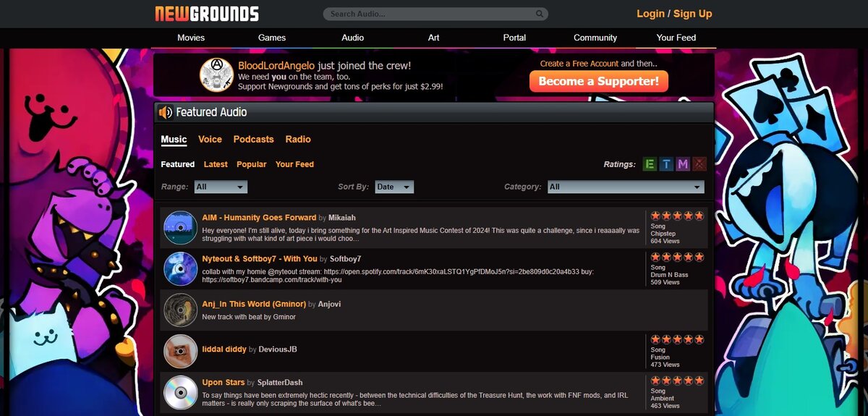868x416 pixels.
Task: Switch to the Voice tab
Action: pyautogui.click(x=210, y=139)
